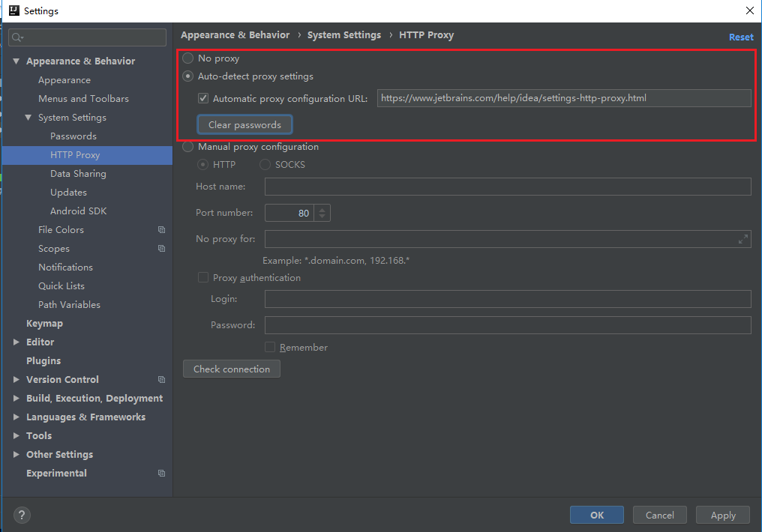Expand the Editor settings node
Image resolution: width=762 pixels, height=532 pixels.
click(x=16, y=342)
